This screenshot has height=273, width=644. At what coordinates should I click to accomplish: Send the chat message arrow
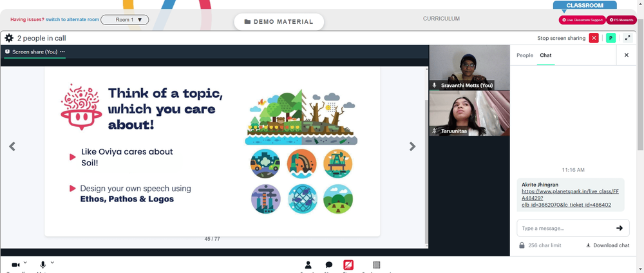620,228
